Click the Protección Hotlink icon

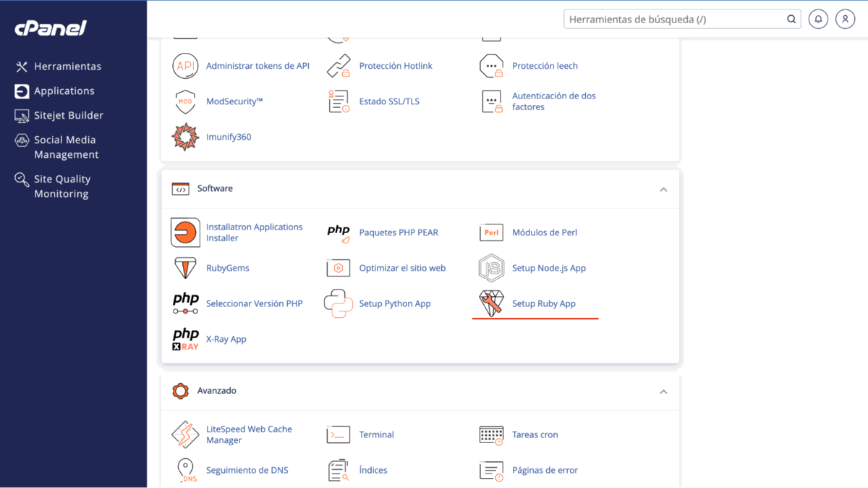(x=339, y=66)
